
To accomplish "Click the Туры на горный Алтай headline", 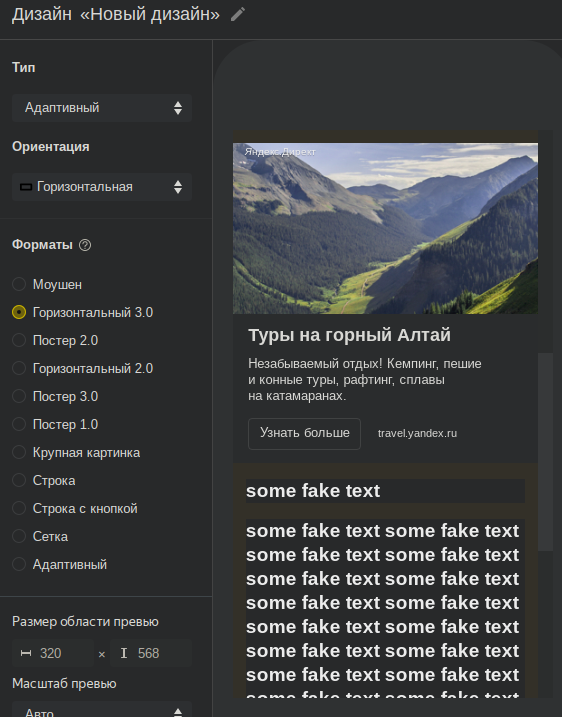I will coord(349,335).
